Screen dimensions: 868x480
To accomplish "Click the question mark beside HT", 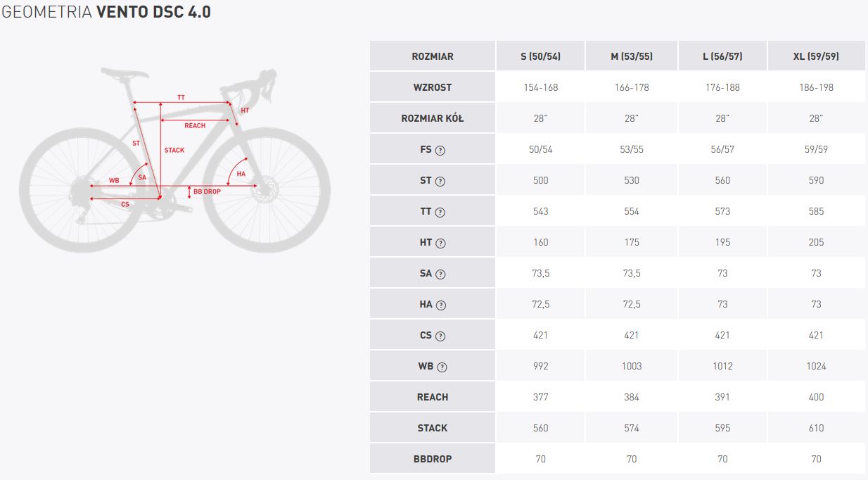I will click(441, 243).
